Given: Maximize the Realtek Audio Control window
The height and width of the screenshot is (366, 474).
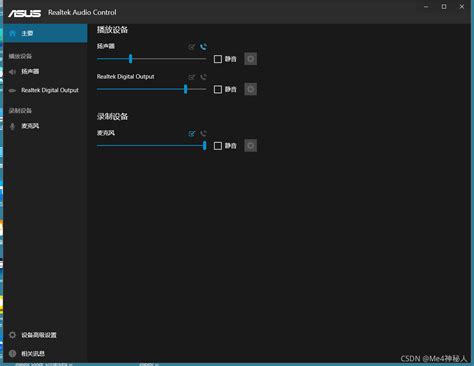Looking at the screenshot, I should [444, 7].
